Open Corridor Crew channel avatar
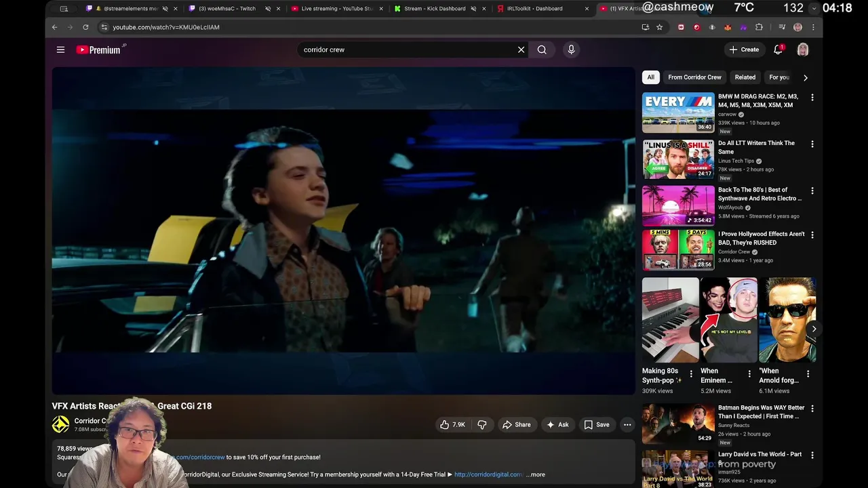The width and height of the screenshot is (868, 488). [61, 424]
